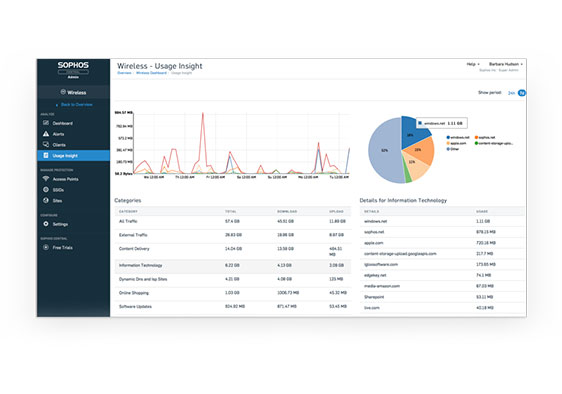
Task: Select the Usage Insight icon
Action: pyautogui.click(x=46, y=155)
